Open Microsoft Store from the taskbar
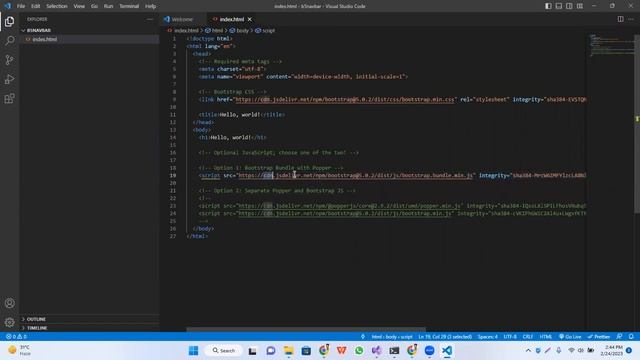Image resolution: width=640 pixels, height=360 pixels. 306,351
